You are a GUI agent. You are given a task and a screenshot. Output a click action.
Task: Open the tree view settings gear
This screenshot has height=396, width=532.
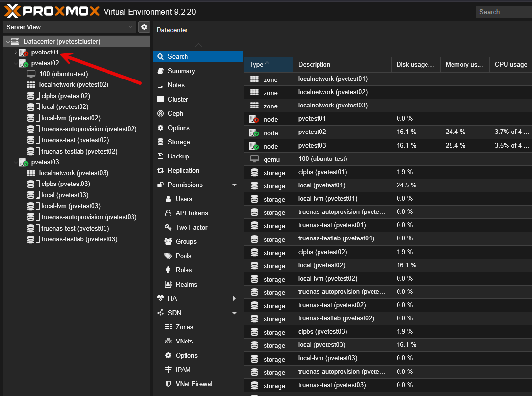click(144, 27)
